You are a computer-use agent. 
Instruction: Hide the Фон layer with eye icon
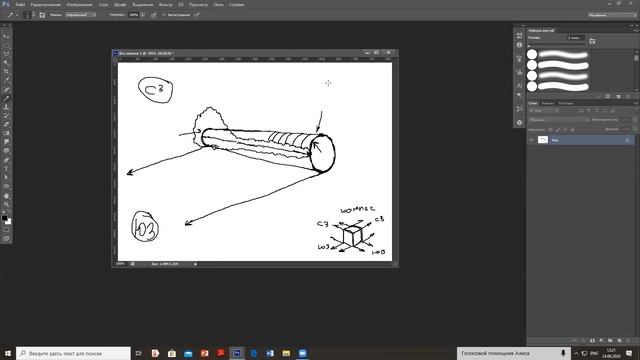click(x=531, y=140)
